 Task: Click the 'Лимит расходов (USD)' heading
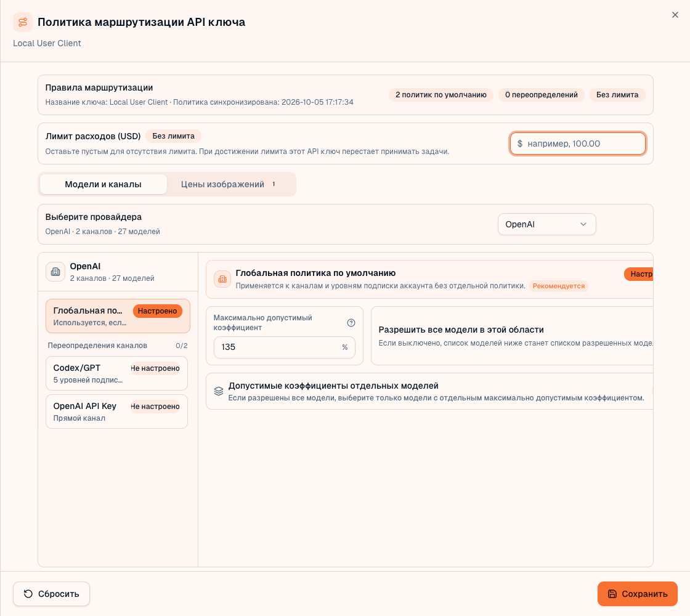(93, 136)
